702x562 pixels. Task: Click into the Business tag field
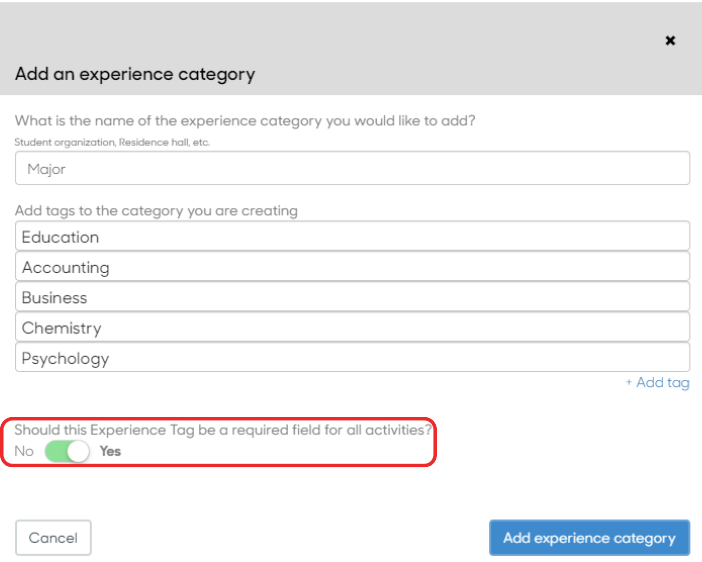pyautogui.click(x=352, y=297)
